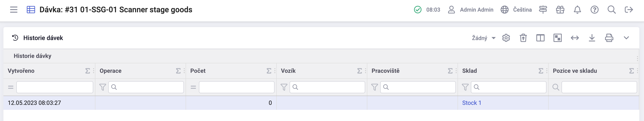Open the Stock 1 link
The width and height of the screenshot is (644, 121).
click(x=472, y=103)
